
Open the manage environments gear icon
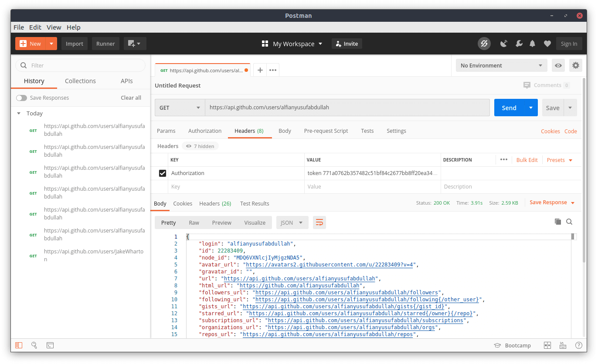576,65
